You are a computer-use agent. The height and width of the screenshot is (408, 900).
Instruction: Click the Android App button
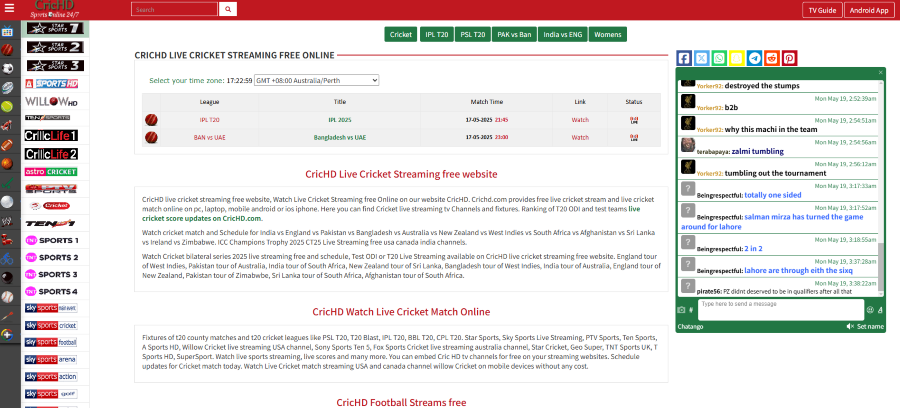pyautogui.click(x=869, y=10)
